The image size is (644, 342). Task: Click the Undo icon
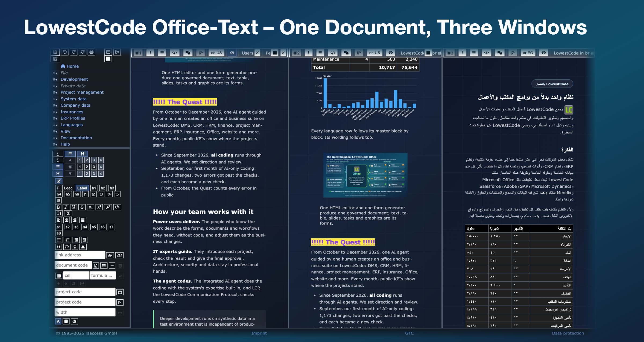point(64,52)
